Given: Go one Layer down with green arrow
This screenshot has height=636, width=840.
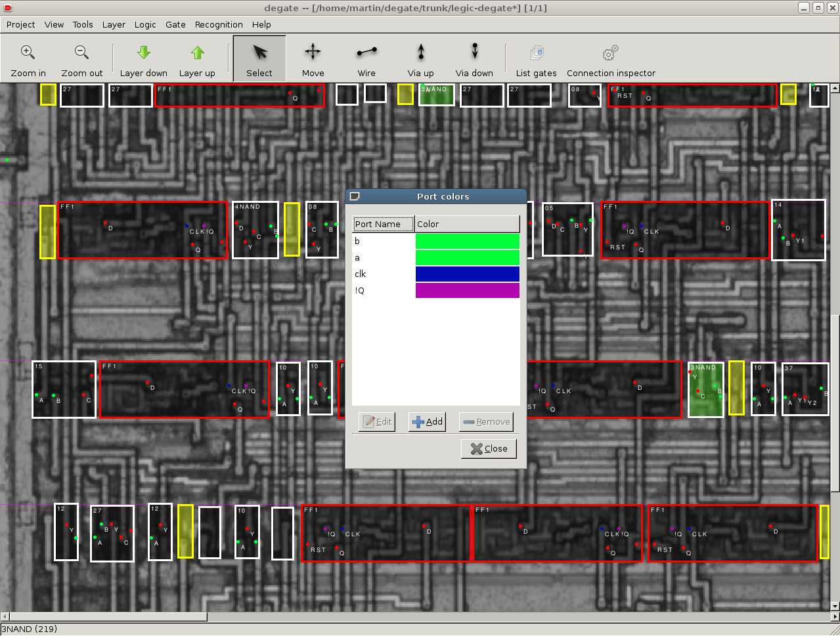Looking at the screenshot, I should (143, 53).
